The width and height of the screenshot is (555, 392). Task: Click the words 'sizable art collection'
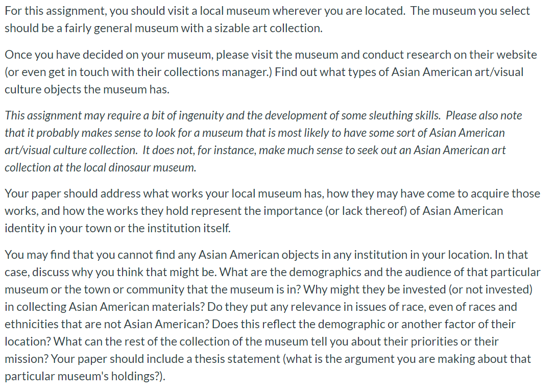click(x=268, y=28)
